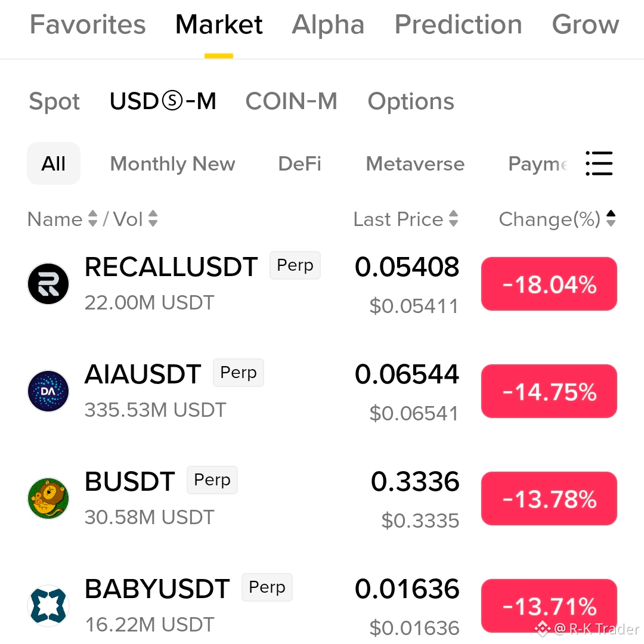Screen dimensions: 644x644
Task: Switch to the Spot tab
Action: [54, 101]
